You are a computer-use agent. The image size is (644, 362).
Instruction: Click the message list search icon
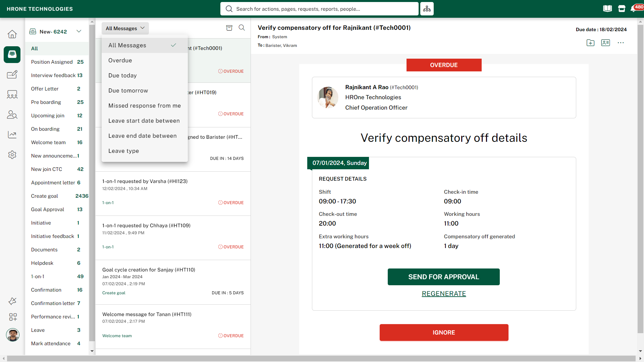click(x=241, y=28)
